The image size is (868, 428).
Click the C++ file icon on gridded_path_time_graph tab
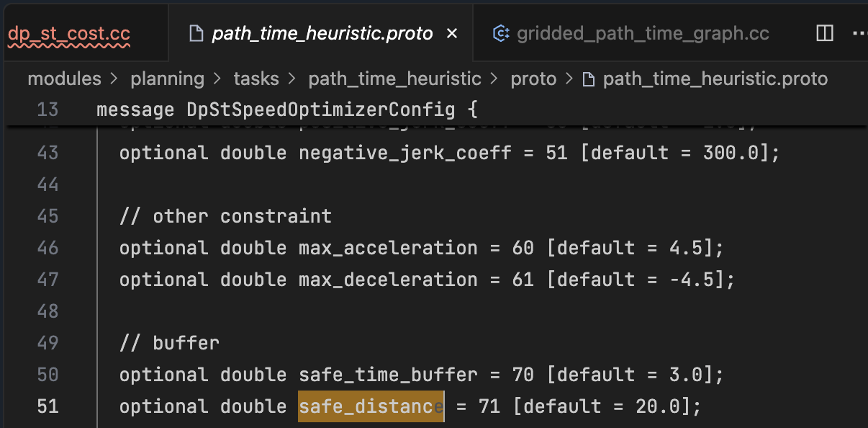tap(501, 33)
